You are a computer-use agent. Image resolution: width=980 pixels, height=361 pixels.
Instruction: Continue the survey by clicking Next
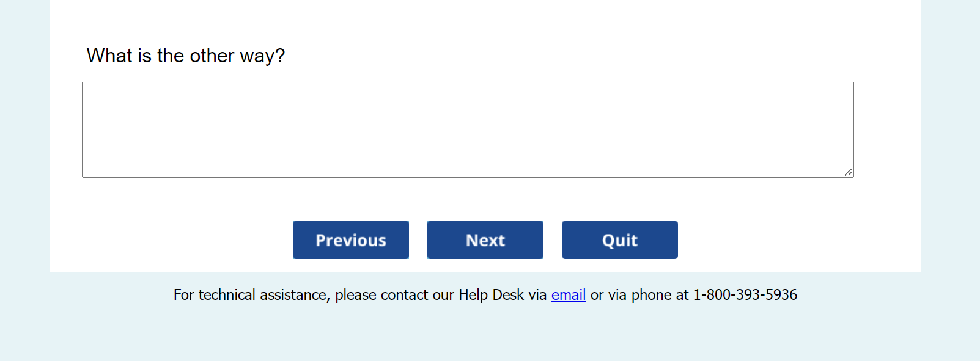tap(485, 239)
